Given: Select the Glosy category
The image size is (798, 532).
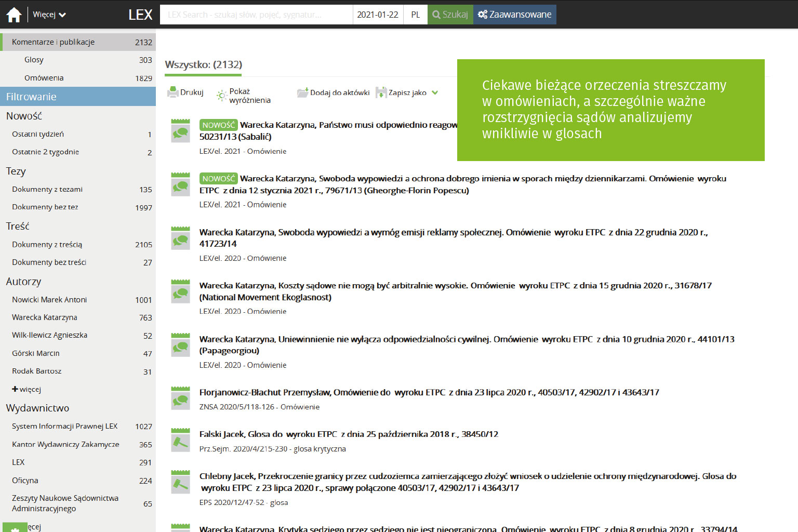Looking at the screenshot, I should [34, 60].
